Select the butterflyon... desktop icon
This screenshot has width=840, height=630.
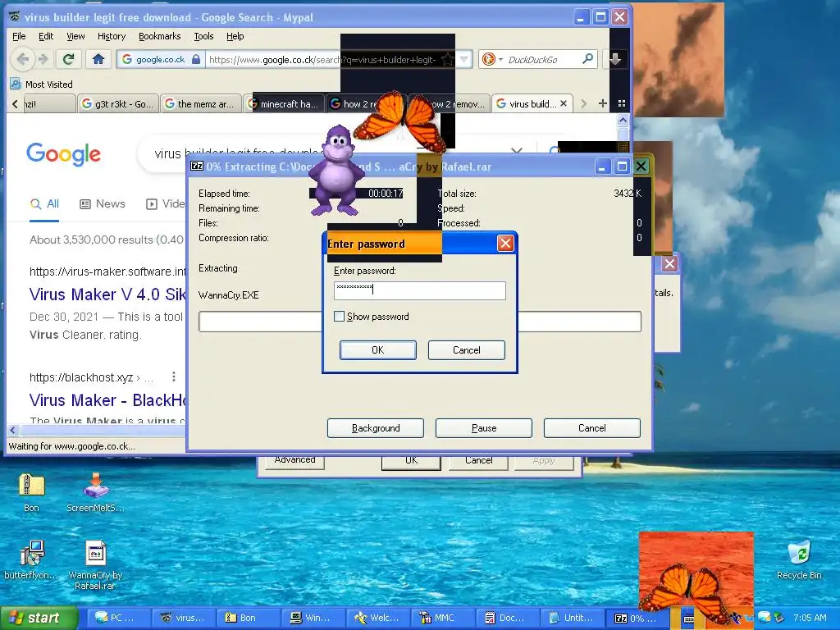point(31,559)
